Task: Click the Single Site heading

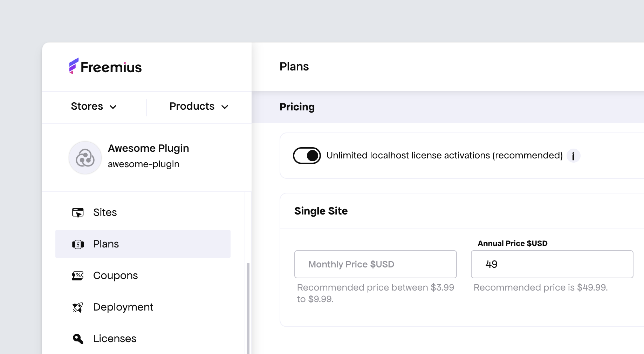Action: click(x=321, y=211)
